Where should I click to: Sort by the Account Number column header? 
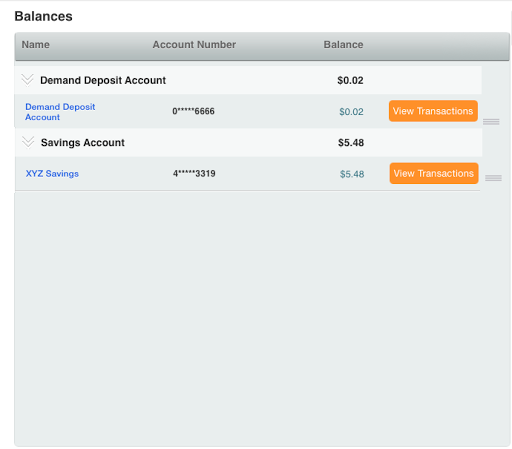point(194,45)
